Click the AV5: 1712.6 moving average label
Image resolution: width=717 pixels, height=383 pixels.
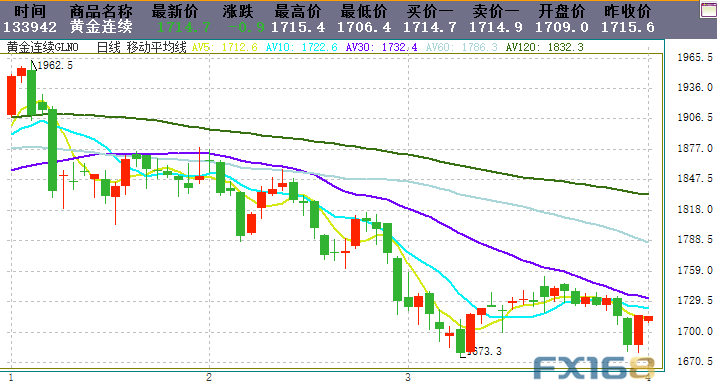click(x=225, y=47)
